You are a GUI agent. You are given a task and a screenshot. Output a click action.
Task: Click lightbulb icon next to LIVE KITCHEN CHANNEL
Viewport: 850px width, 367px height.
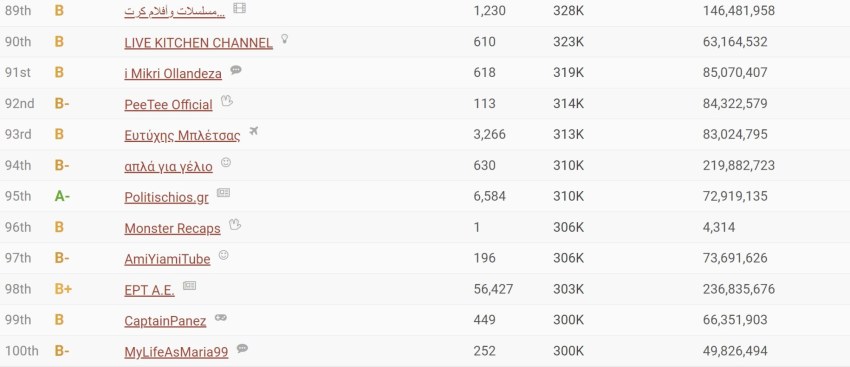coord(285,39)
